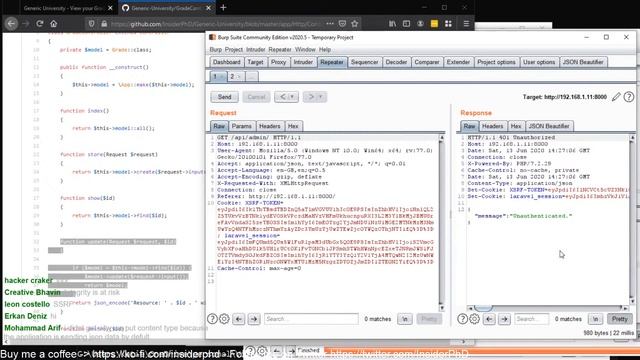Select response Raw view tab
This screenshot has width=640, height=360.
click(x=469, y=126)
